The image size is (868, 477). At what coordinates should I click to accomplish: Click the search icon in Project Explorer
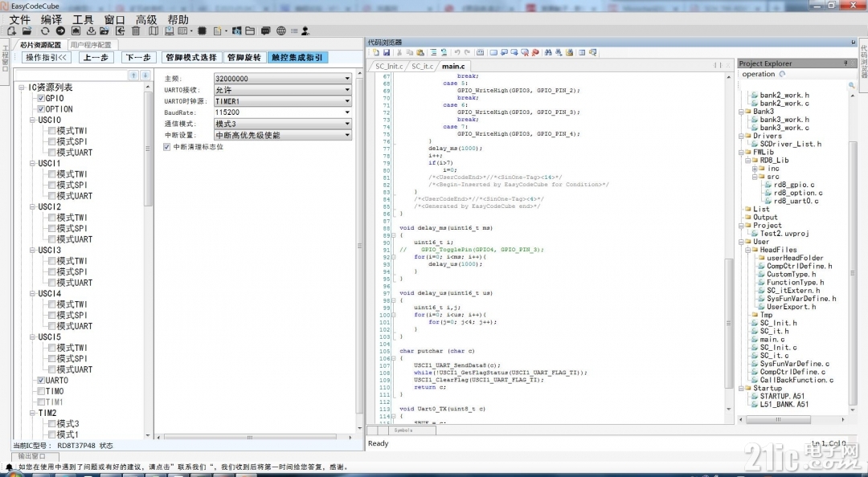click(851, 85)
